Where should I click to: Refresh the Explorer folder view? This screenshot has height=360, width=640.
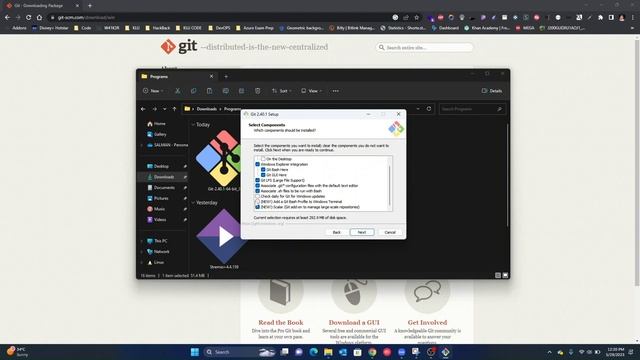(429, 109)
